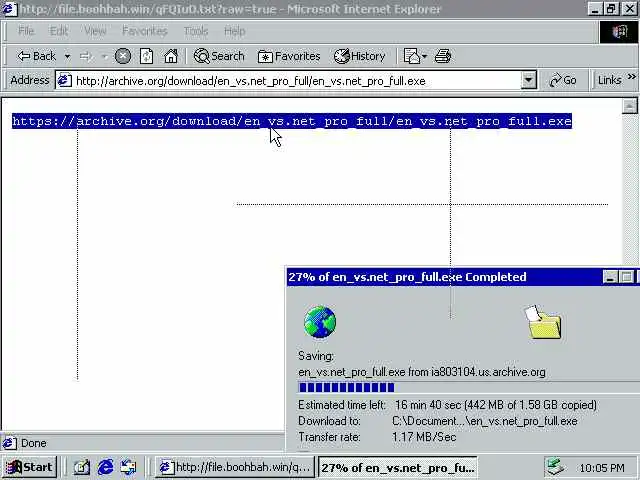
Task: Open the View menu
Action: pyautogui.click(x=95, y=31)
